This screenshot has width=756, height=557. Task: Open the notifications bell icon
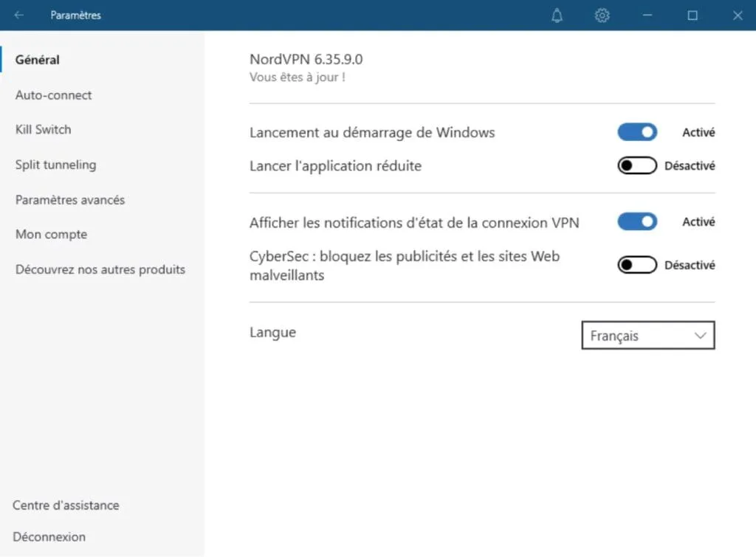click(557, 15)
